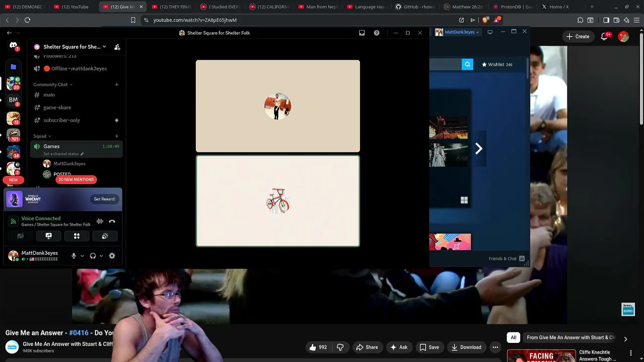Open browser extensions puzzle icon
The width and height of the screenshot is (644, 362).
pyautogui.click(x=580, y=20)
